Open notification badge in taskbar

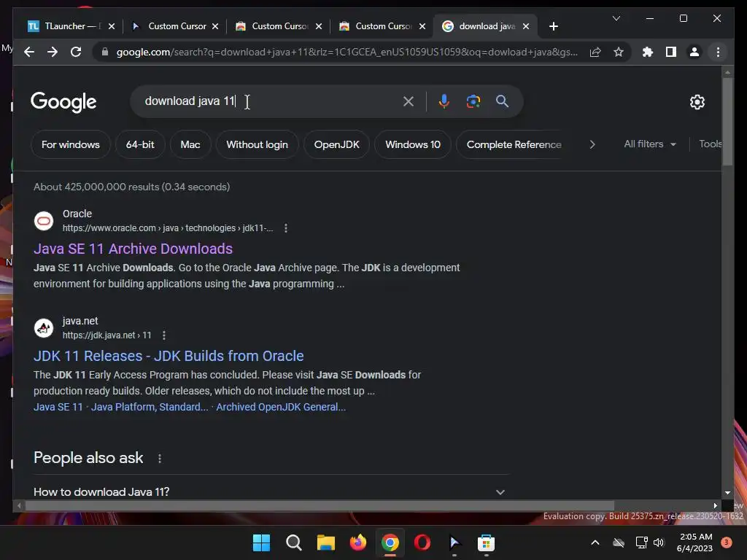(x=727, y=542)
